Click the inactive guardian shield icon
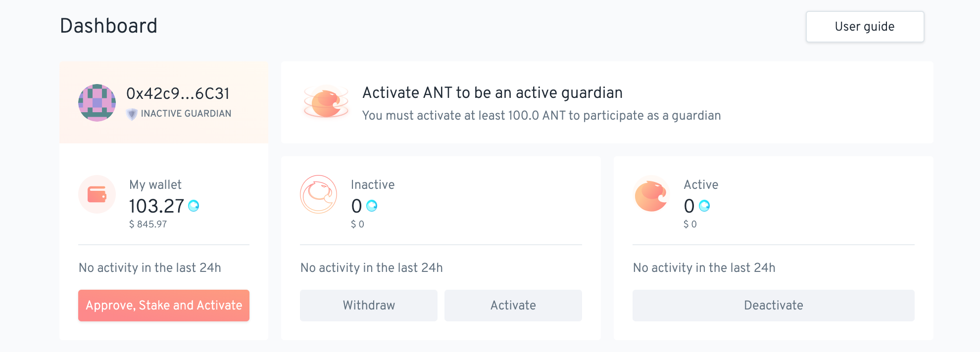This screenshot has width=980, height=352. click(132, 114)
